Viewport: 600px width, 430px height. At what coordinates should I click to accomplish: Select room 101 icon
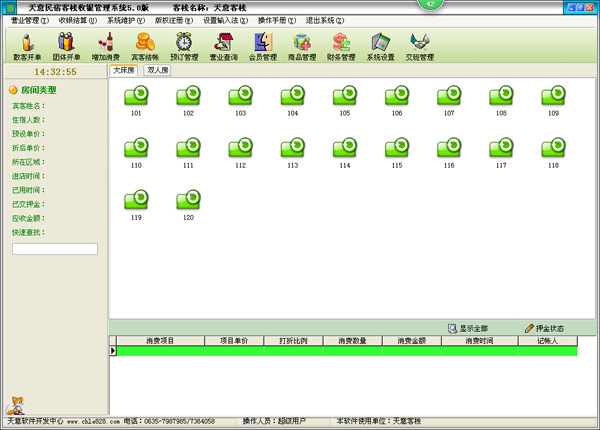(136, 96)
